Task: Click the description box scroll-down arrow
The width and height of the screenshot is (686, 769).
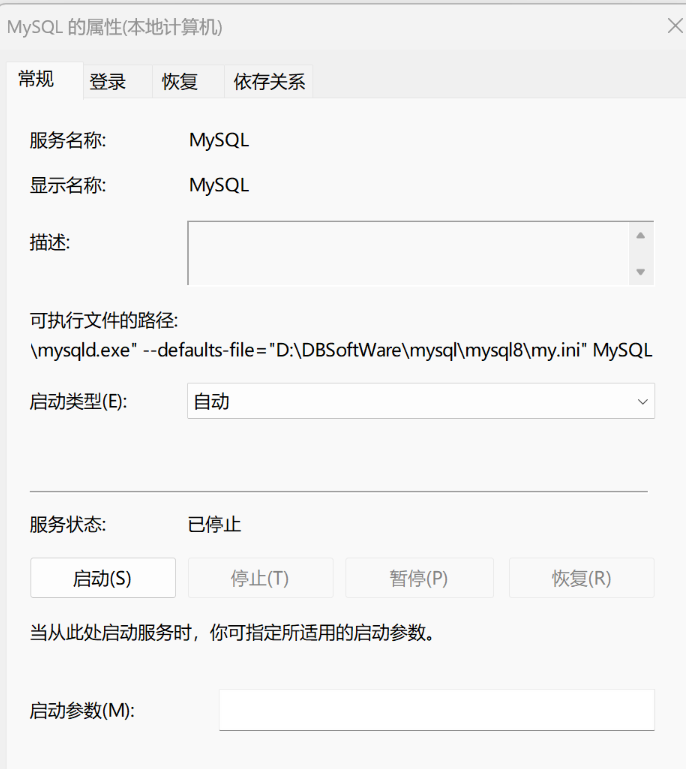Action: pyautogui.click(x=640, y=272)
